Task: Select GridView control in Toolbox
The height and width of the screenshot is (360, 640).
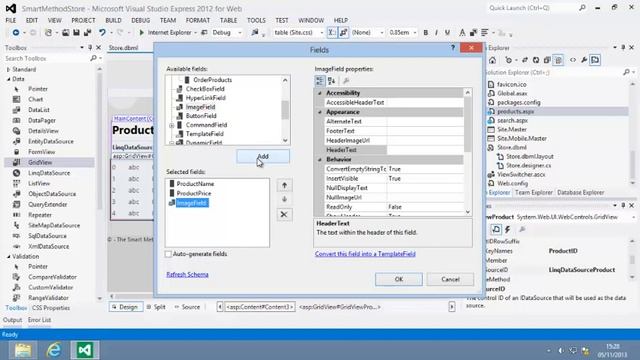Action: pyautogui.click(x=40, y=162)
